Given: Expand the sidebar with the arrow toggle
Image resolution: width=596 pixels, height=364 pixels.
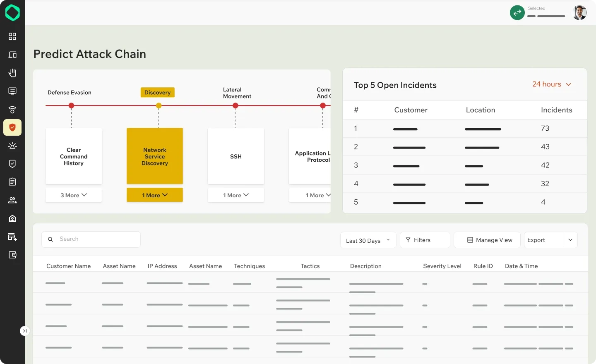Looking at the screenshot, I should 25,331.
